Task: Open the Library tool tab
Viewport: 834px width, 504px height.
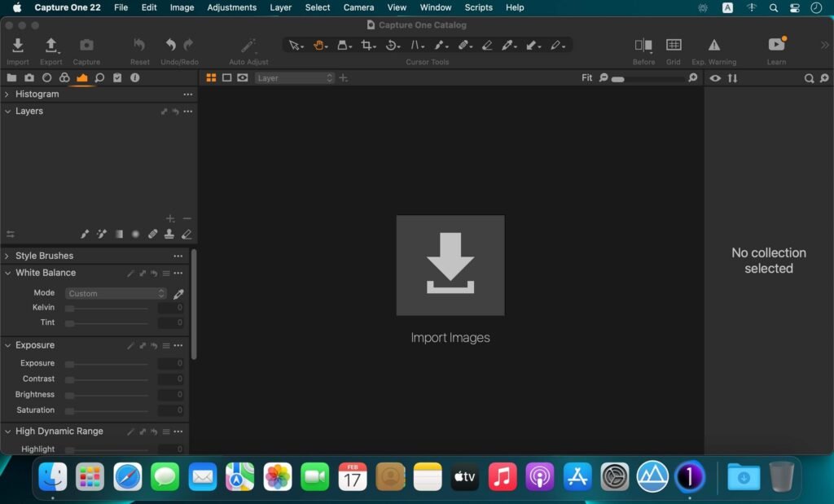Action: coord(11,77)
